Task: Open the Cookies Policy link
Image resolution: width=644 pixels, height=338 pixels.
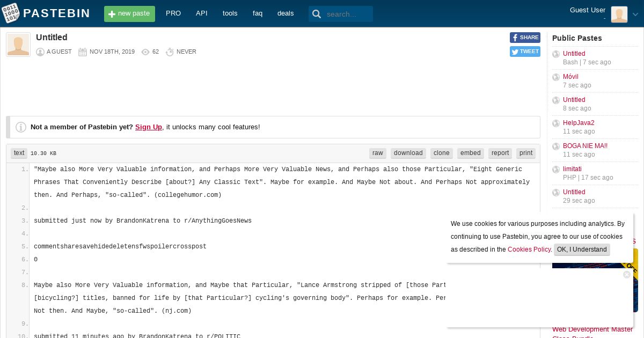Action: point(529,249)
